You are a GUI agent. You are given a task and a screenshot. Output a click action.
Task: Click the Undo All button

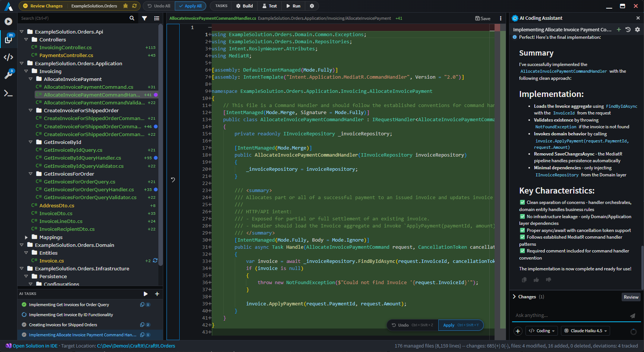pyautogui.click(x=159, y=6)
